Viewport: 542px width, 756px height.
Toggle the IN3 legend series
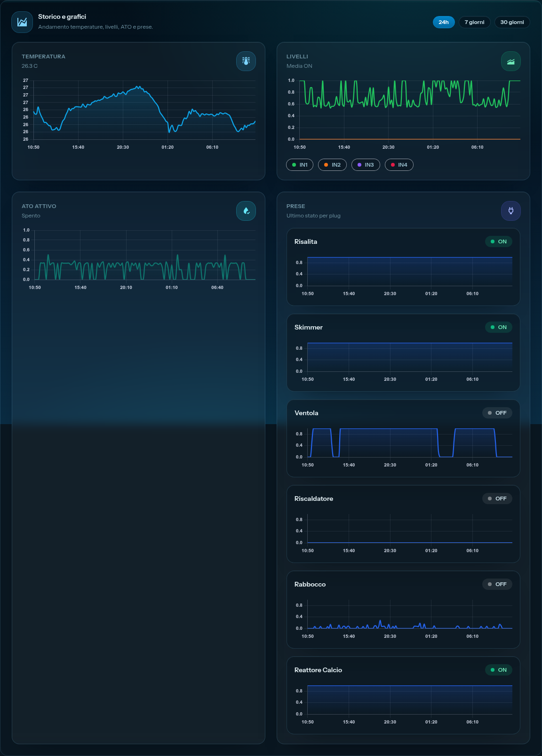click(366, 165)
